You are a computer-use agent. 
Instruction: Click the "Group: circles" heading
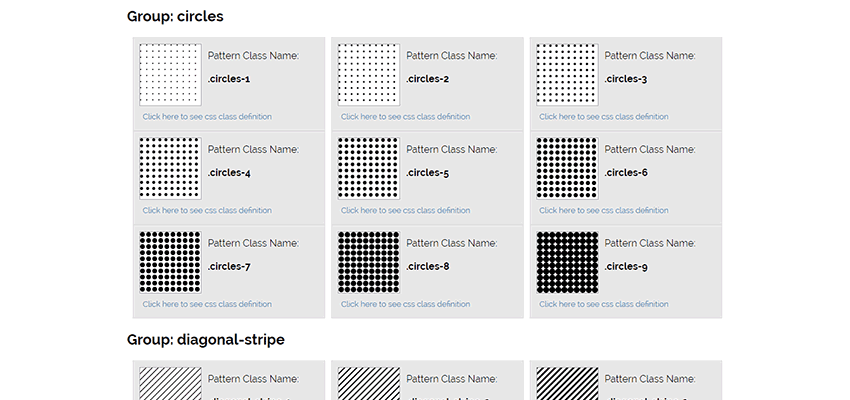point(175,16)
